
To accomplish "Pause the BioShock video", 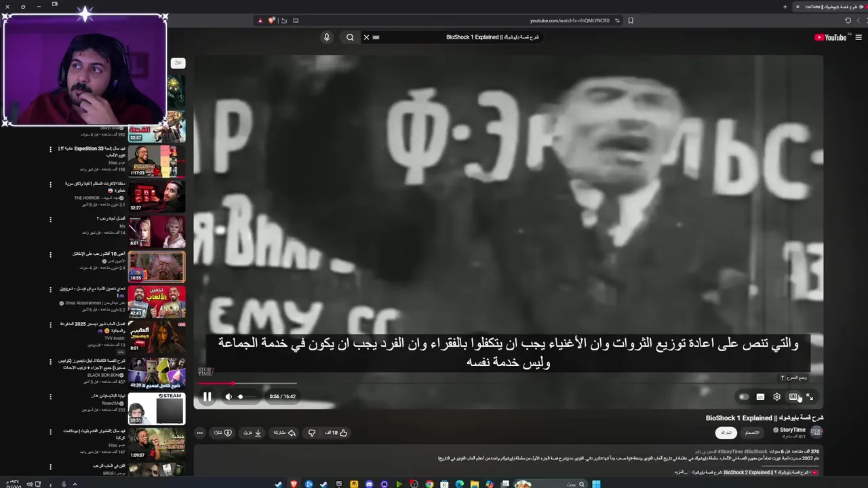I will coord(208,396).
